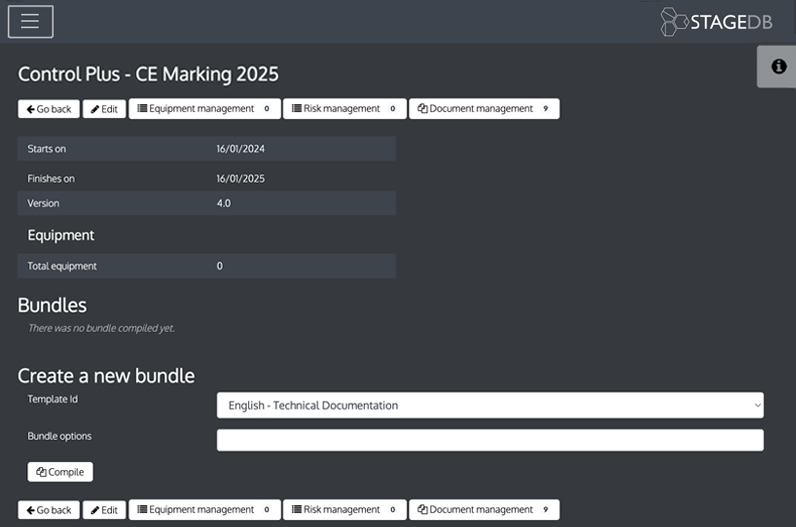Open Risk management in the lower button row
This screenshot has width=796, height=527.
344,510
